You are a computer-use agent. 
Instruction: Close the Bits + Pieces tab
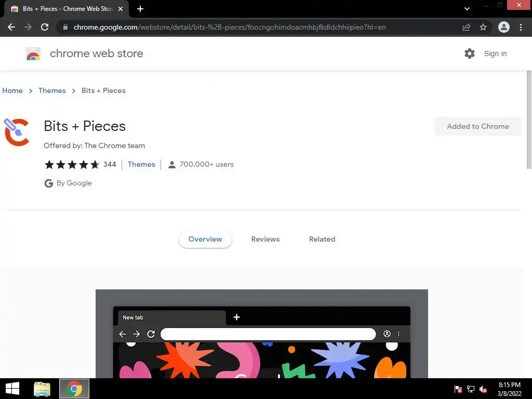121,9
